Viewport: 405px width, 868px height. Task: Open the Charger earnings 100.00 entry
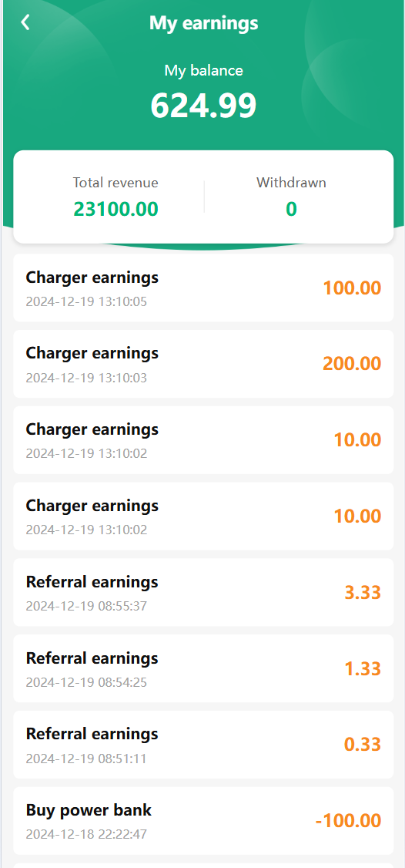pos(203,288)
